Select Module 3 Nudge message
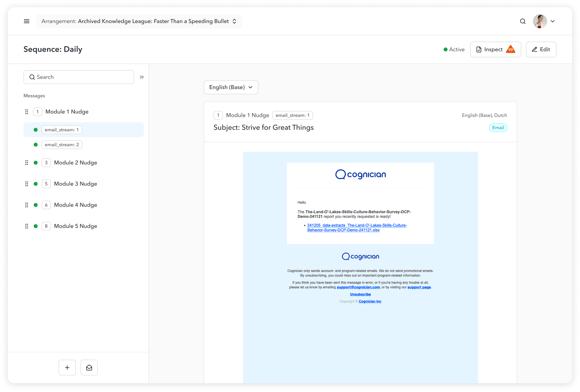580x392 pixels. pyautogui.click(x=76, y=184)
